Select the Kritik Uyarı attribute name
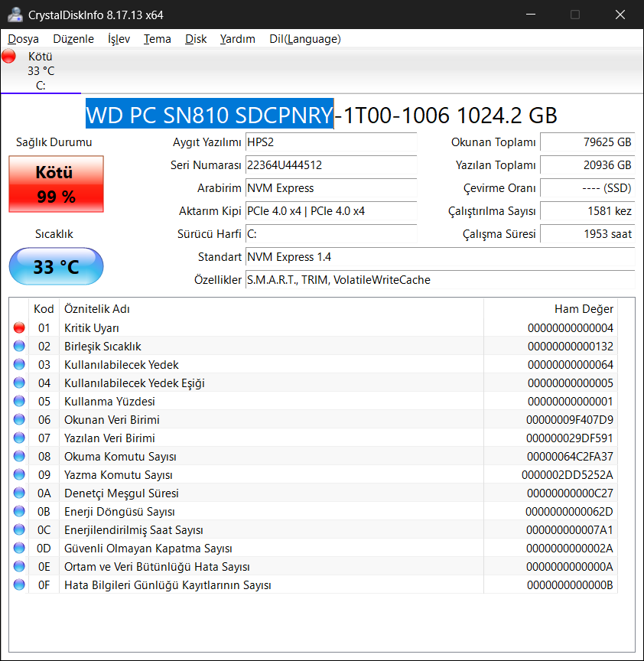644x661 pixels. click(92, 328)
